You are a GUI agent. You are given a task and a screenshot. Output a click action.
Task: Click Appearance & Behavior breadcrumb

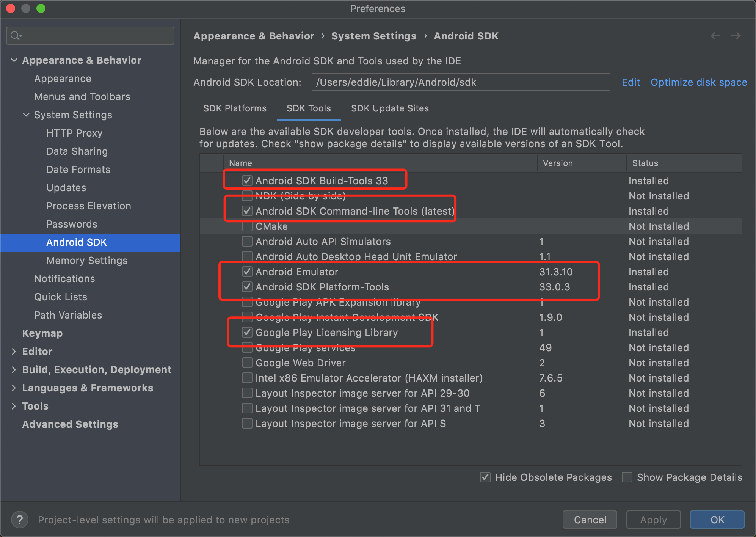[254, 36]
